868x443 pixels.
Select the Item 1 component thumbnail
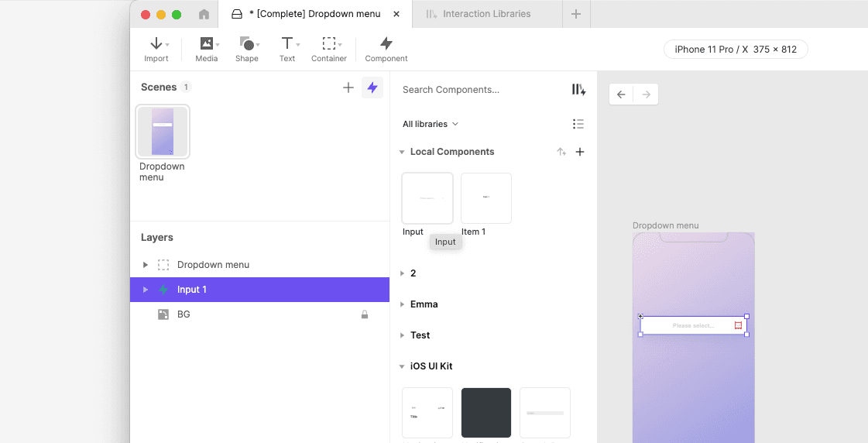[x=486, y=198]
